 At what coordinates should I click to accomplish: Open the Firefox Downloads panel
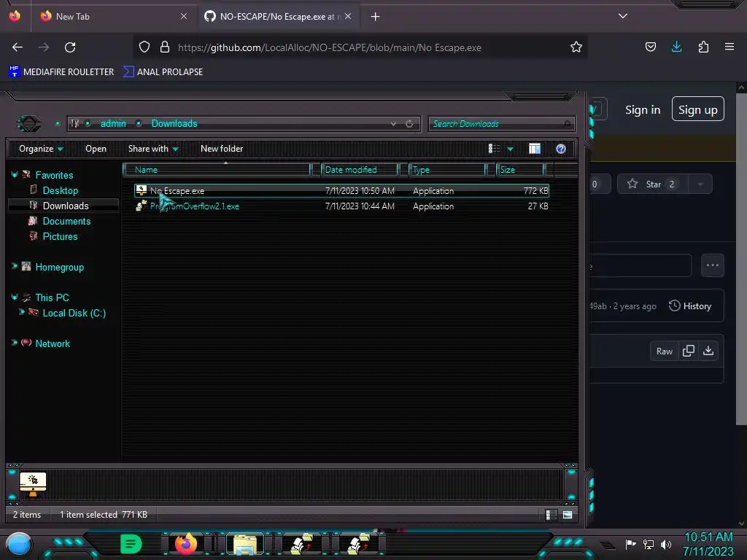[x=676, y=47]
